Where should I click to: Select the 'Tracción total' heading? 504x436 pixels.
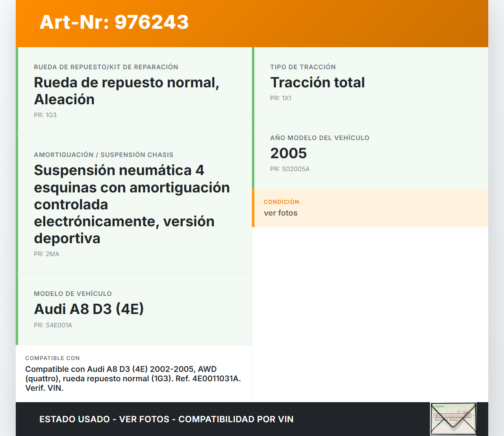[317, 83]
